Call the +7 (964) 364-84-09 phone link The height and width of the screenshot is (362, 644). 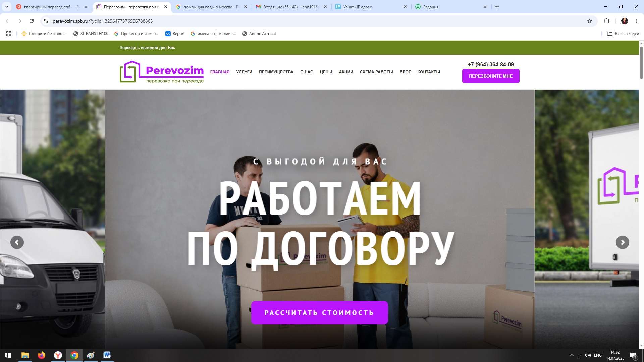(490, 64)
